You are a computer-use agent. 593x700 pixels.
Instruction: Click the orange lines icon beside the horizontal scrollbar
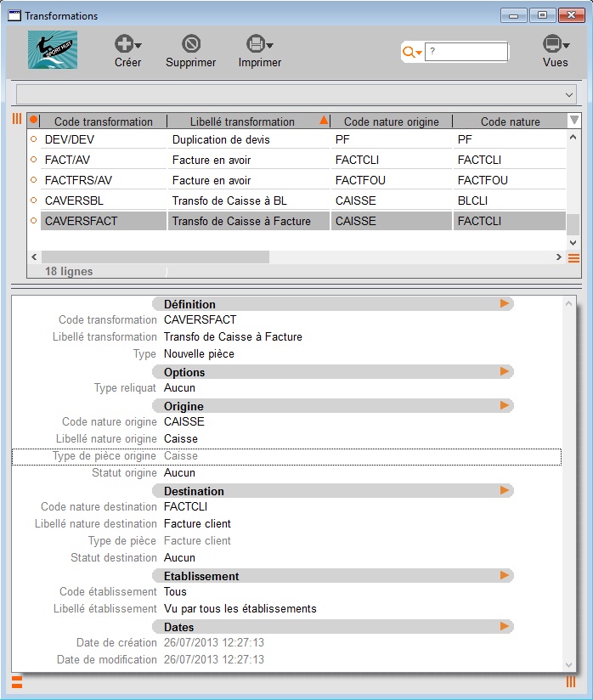(x=573, y=258)
